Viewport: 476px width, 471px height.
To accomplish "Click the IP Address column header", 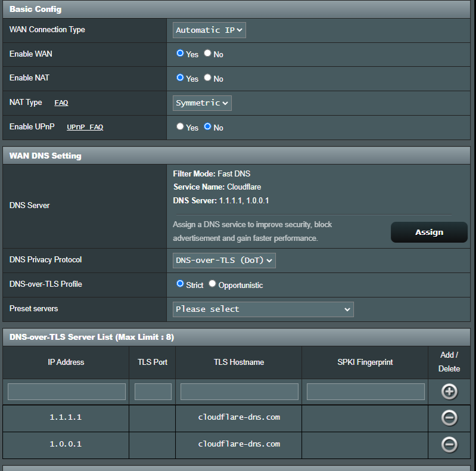I will (66, 362).
